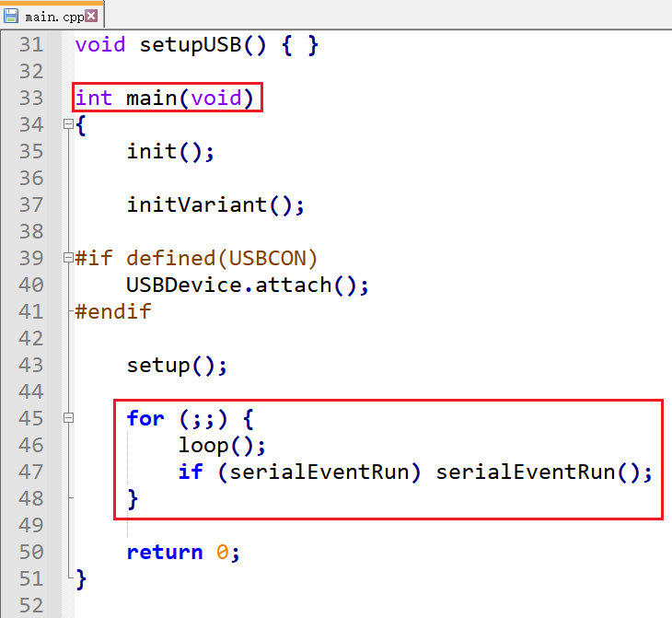Click the 'return 0;' statement

(x=183, y=553)
